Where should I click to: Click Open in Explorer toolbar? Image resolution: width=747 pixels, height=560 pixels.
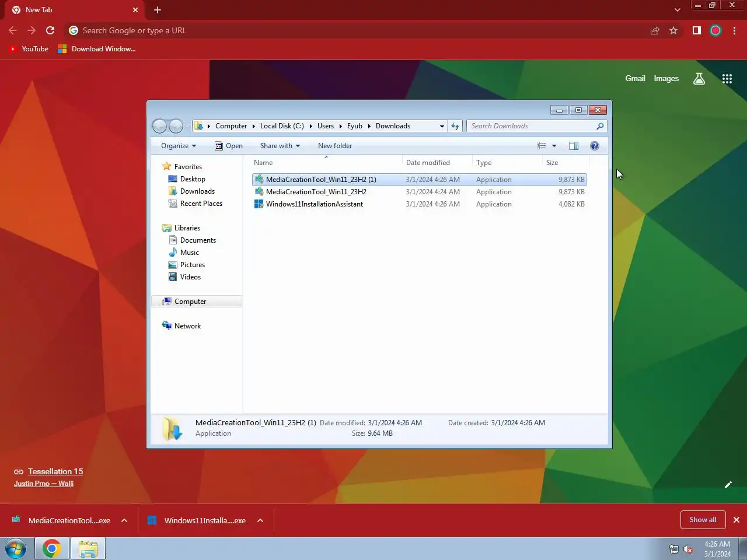point(228,146)
